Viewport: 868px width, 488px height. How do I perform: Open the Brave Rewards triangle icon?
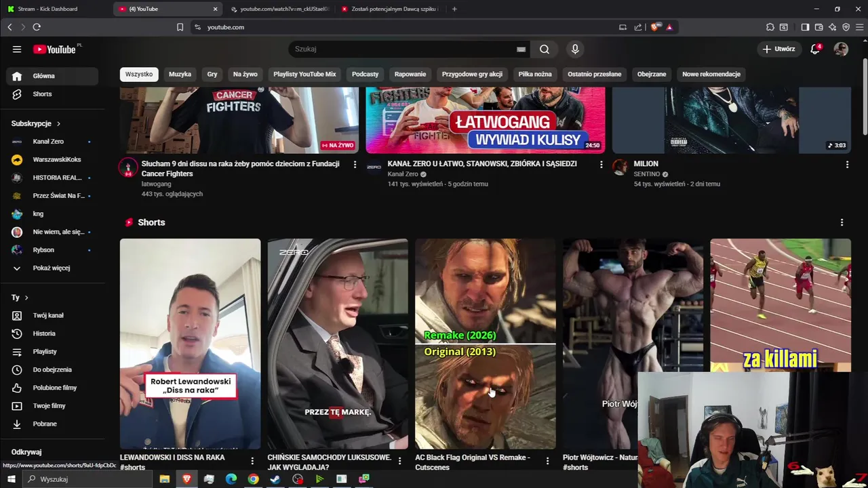tap(669, 27)
